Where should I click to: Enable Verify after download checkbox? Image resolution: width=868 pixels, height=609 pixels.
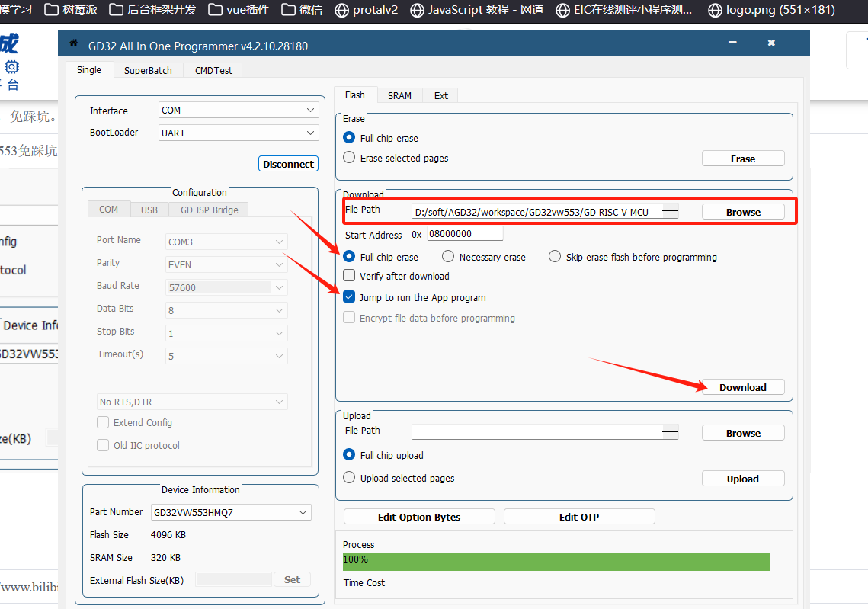coord(350,276)
